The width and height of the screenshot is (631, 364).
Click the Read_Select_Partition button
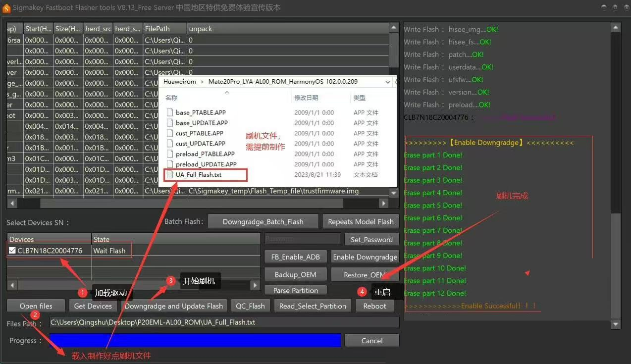pyautogui.click(x=313, y=306)
